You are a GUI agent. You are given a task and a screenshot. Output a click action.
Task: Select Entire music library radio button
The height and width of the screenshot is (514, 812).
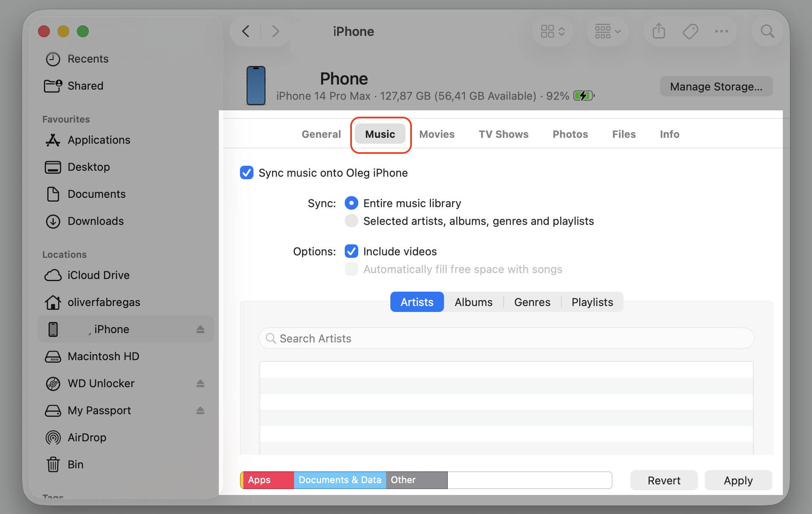tap(352, 203)
